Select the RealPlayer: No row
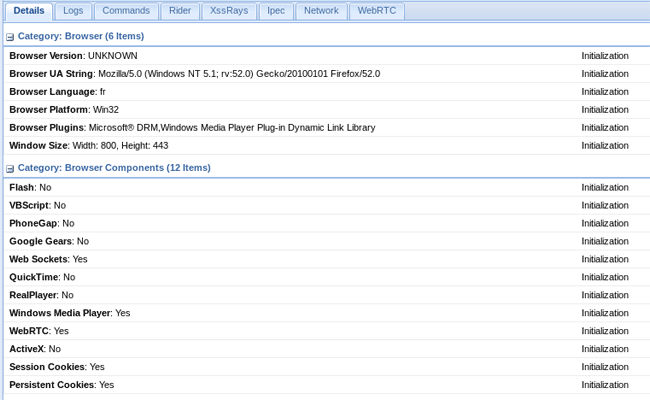The width and height of the screenshot is (650, 400). (327, 295)
